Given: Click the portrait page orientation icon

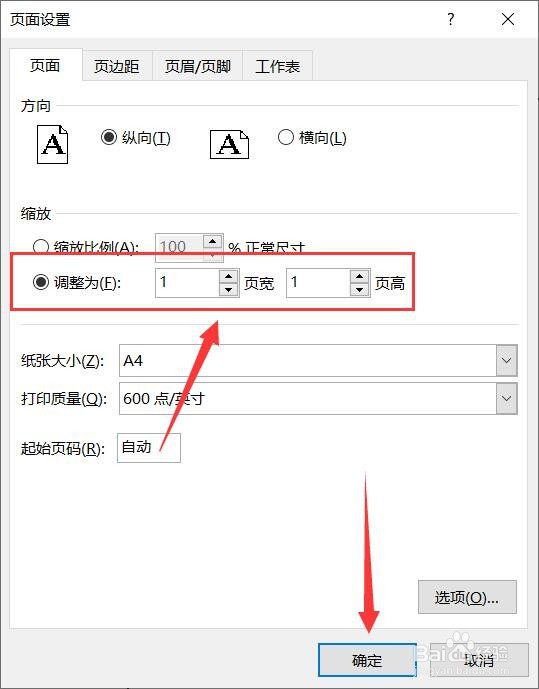Looking at the screenshot, I should pos(52,145).
